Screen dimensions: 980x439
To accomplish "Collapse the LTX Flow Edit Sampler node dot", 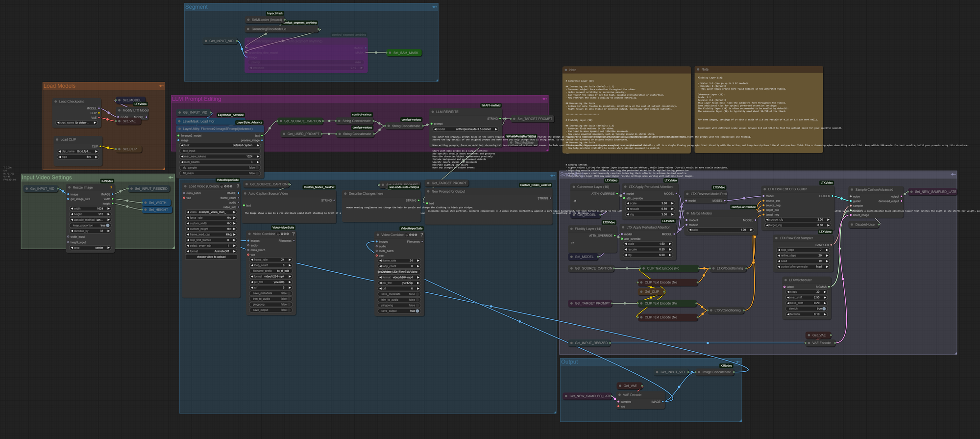I will click(776, 238).
